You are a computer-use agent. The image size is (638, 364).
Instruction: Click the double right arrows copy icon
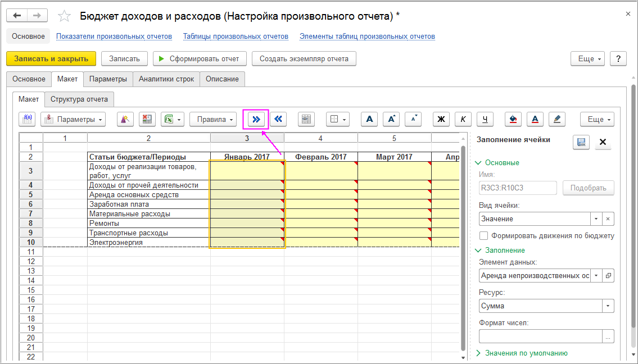click(256, 119)
